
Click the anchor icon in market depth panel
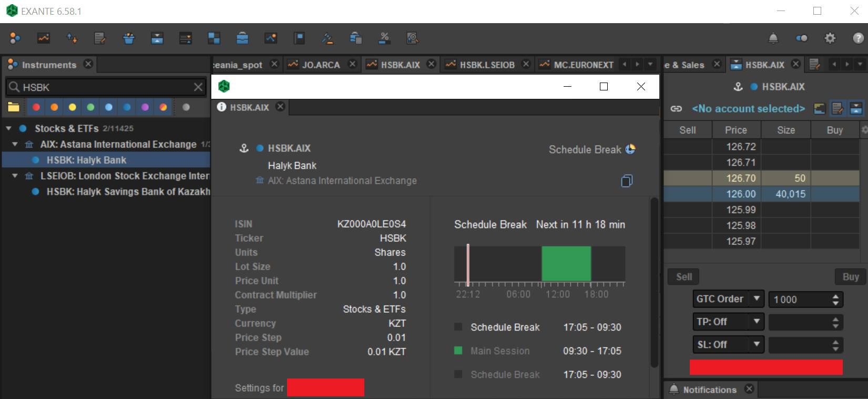click(x=738, y=87)
